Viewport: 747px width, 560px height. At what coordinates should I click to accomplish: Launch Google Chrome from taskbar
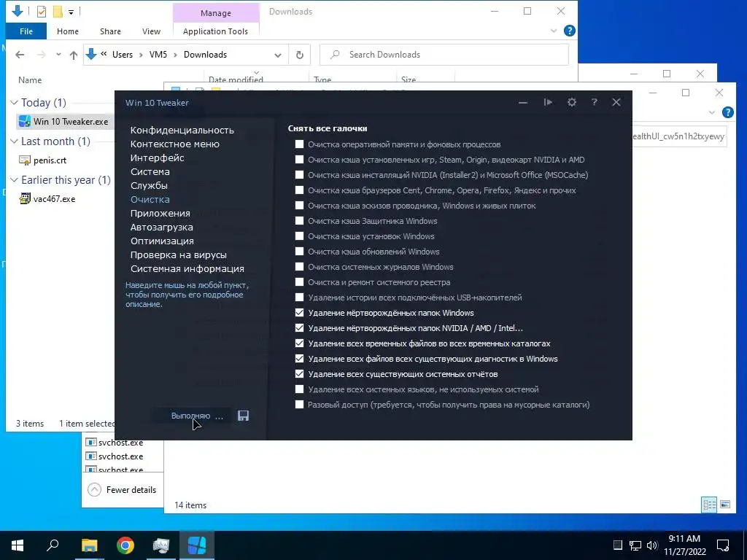coord(125,545)
